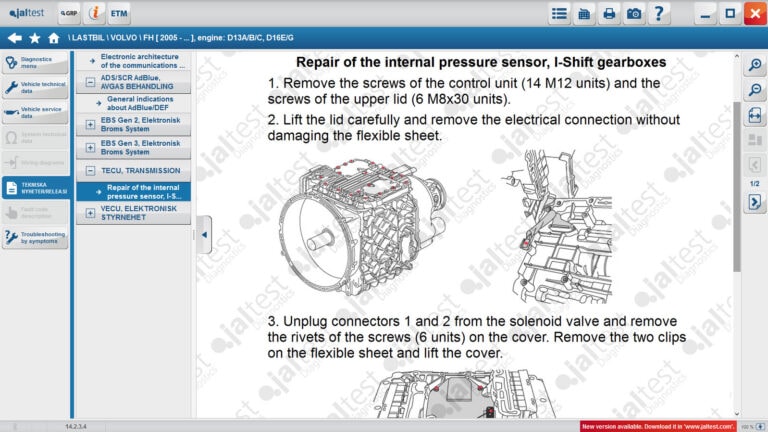
Task: Click the version number 14.2.3.4
Action: click(76, 427)
